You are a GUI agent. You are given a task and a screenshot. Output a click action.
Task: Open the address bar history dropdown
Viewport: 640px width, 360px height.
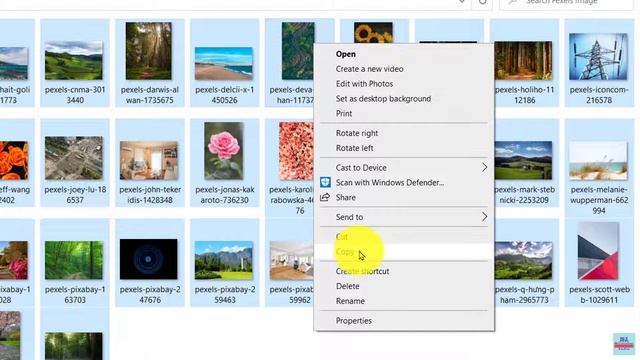coord(462,2)
